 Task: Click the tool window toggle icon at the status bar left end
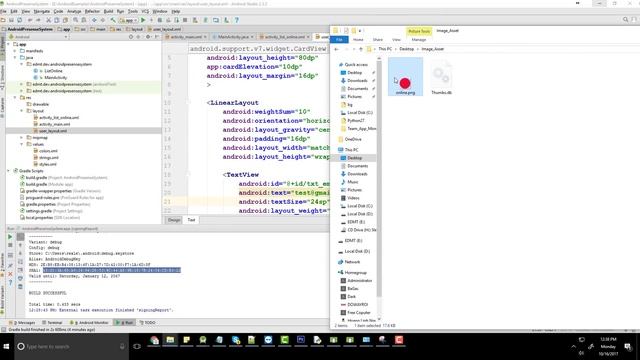point(3,329)
